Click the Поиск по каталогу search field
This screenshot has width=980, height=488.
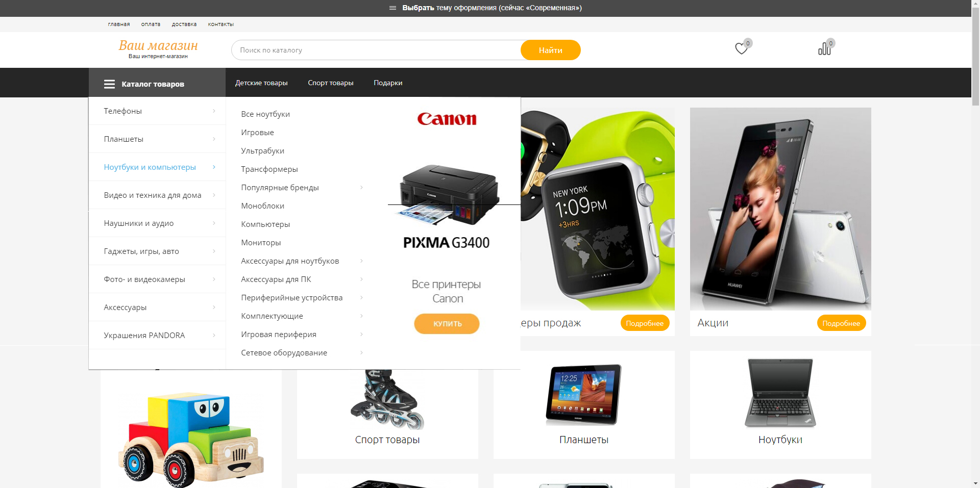(376, 50)
